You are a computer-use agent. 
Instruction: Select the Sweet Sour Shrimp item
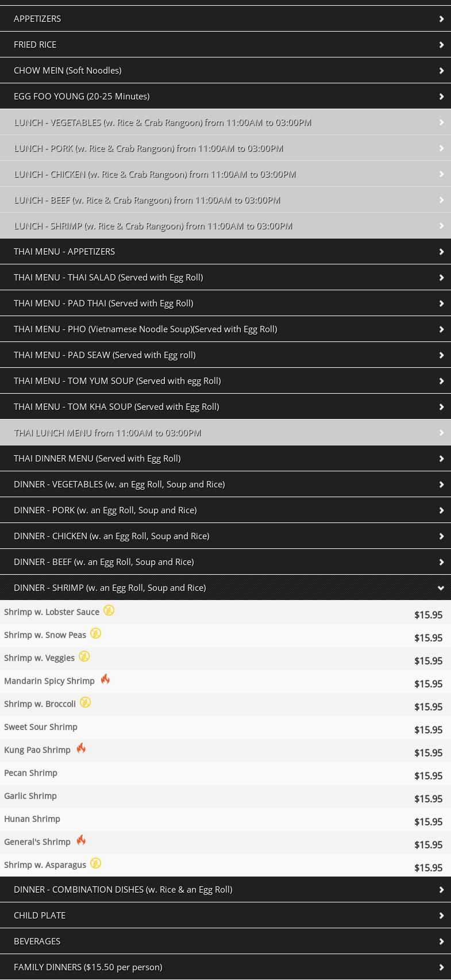coord(41,727)
